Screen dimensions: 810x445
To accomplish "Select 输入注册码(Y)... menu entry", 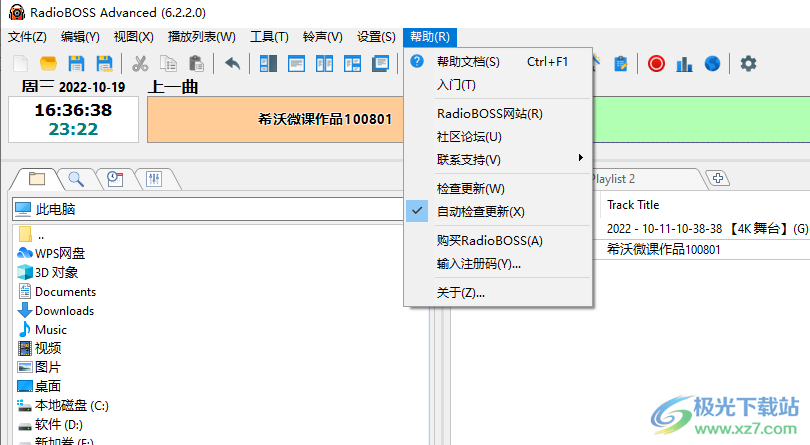I will [x=498, y=264].
